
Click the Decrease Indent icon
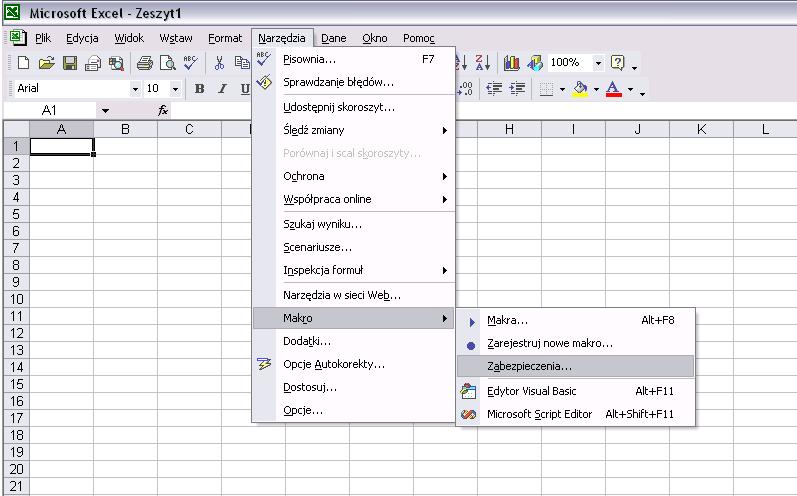click(494, 89)
